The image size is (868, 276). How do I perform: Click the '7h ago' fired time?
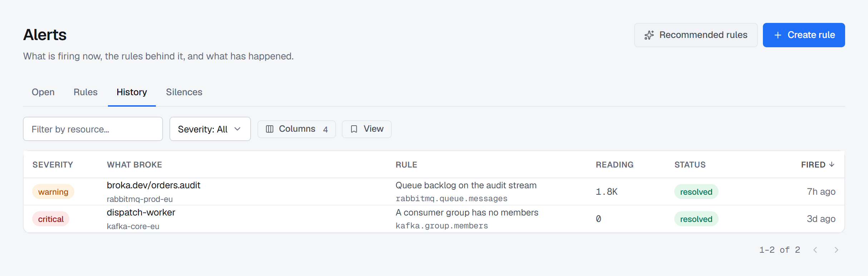click(821, 192)
